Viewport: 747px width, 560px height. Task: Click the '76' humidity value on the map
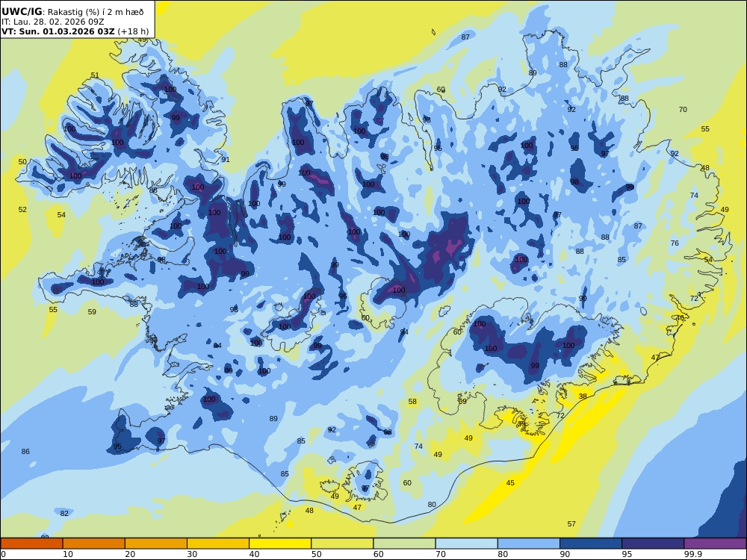click(x=675, y=243)
